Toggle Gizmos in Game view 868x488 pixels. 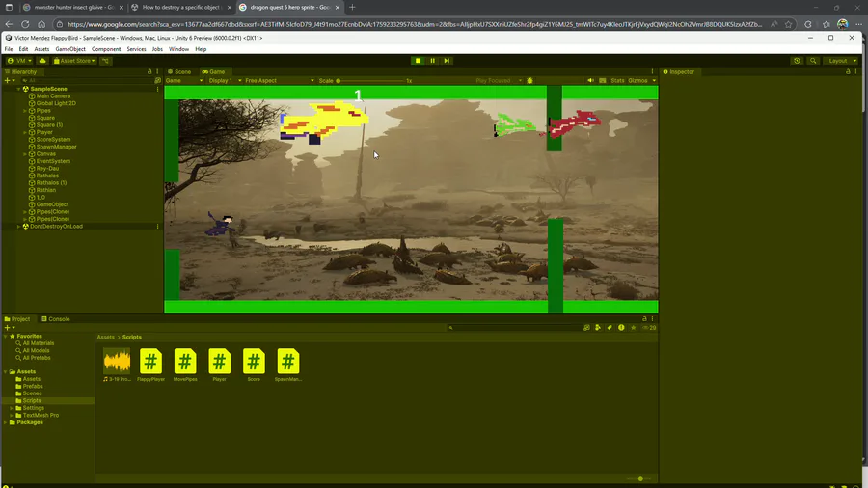tap(637, 80)
